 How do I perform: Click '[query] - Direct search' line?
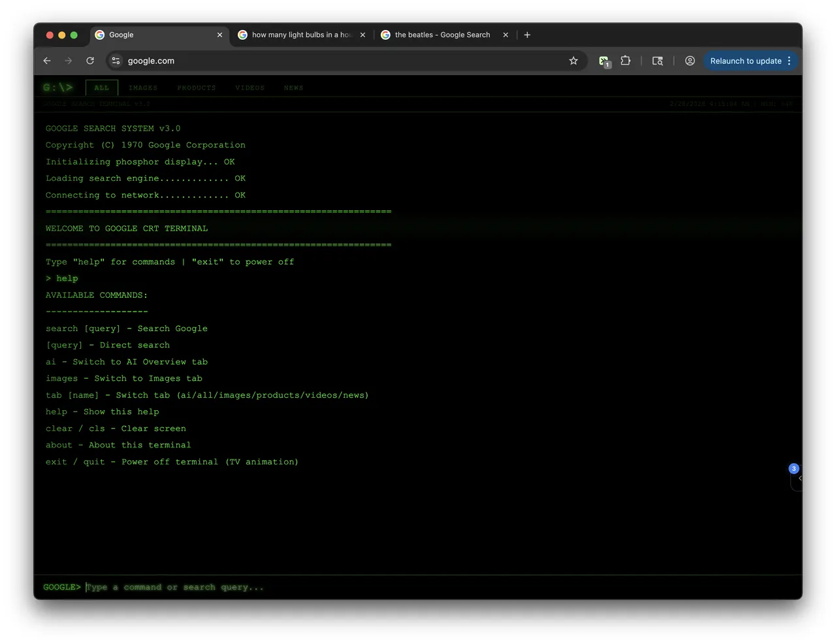(x=108, y=345)
